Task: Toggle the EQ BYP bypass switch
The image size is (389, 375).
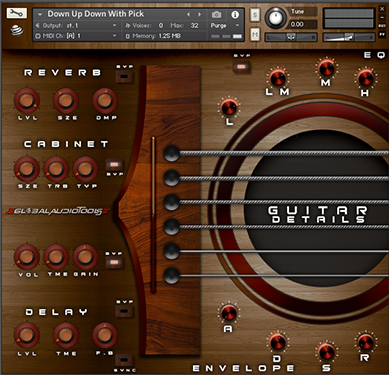Action: 242,67
